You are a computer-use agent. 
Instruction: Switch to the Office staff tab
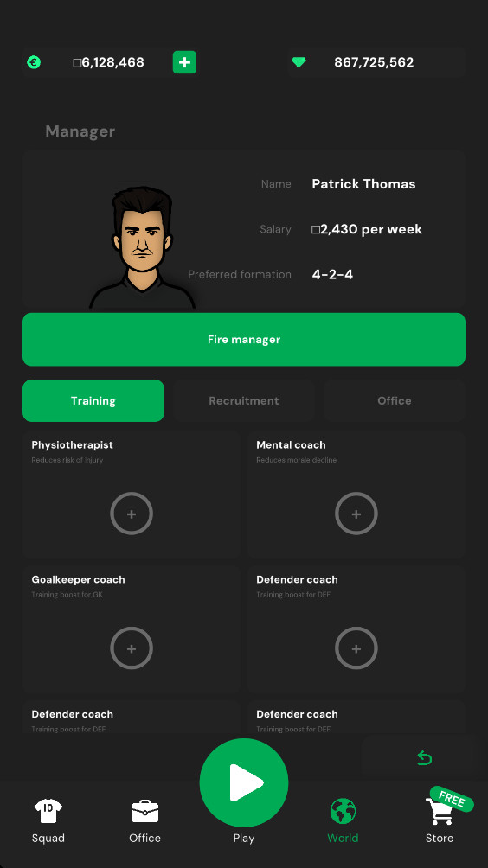point(395,401)
